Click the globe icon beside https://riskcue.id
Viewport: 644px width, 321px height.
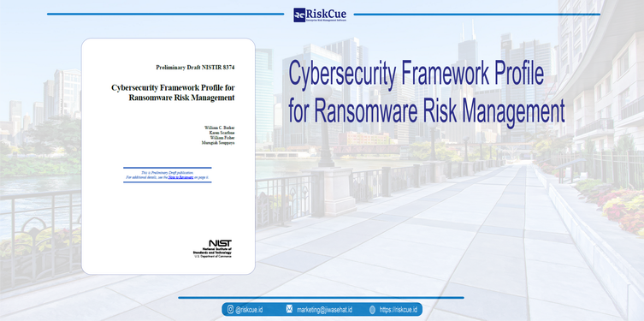[x=372, y=310]
